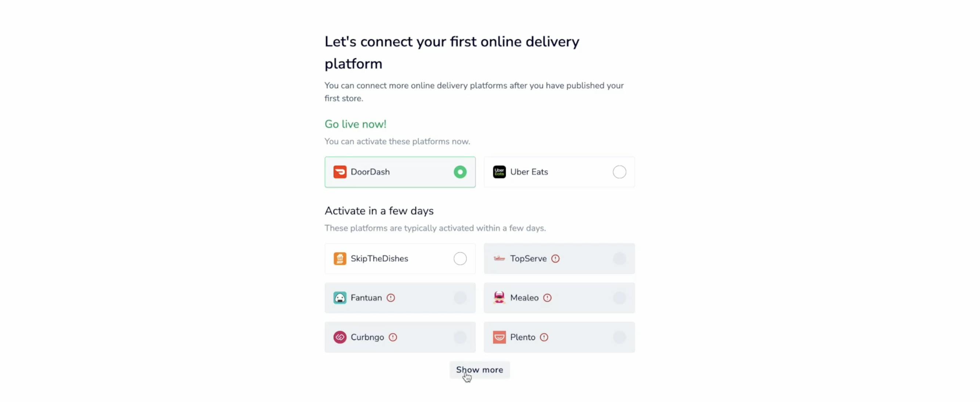Deselect the DoorDash radio button
Image resolution: width=980 pixels, height=402 pixels.
click(x=460, y=172)
